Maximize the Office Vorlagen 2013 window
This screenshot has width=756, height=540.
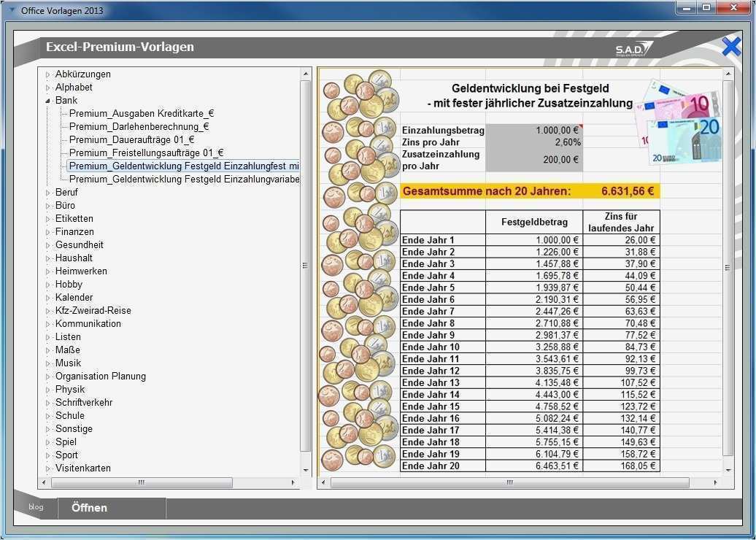706,8
